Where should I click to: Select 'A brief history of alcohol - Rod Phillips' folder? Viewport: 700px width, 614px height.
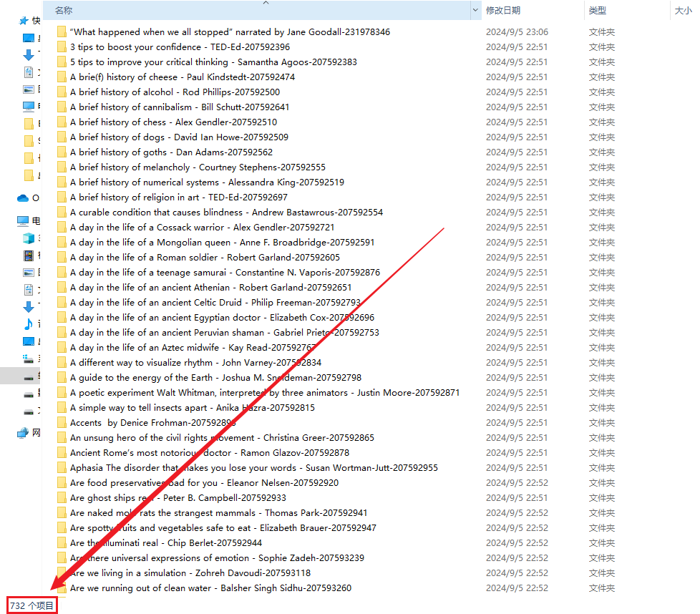pos(175,92)
